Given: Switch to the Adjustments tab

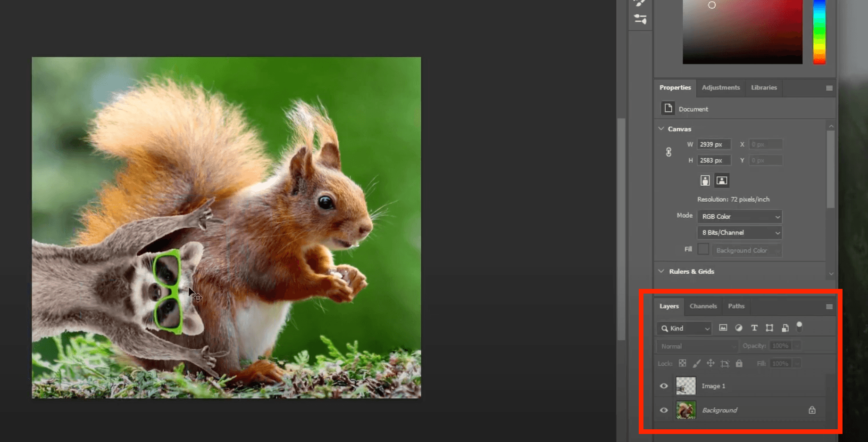Looking at the screenshot, I should [x=720, y=88].
